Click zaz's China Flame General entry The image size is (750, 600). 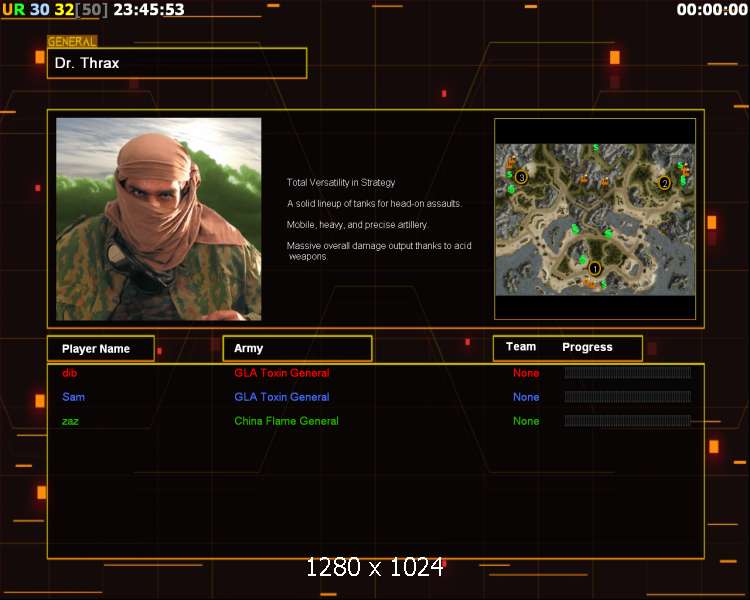point(286,421)
